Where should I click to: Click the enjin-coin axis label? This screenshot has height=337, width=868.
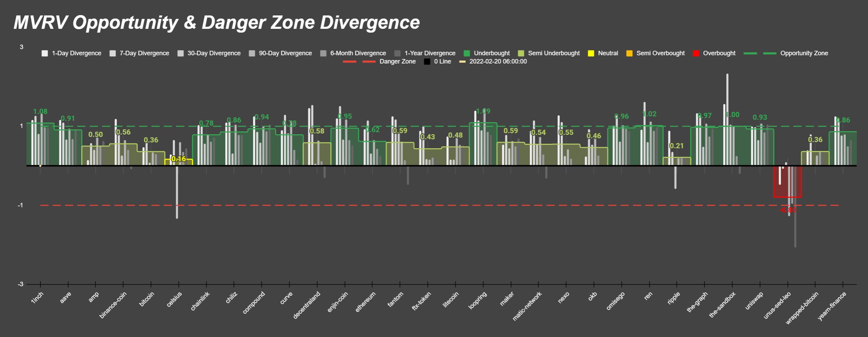(x=337, y=302)
